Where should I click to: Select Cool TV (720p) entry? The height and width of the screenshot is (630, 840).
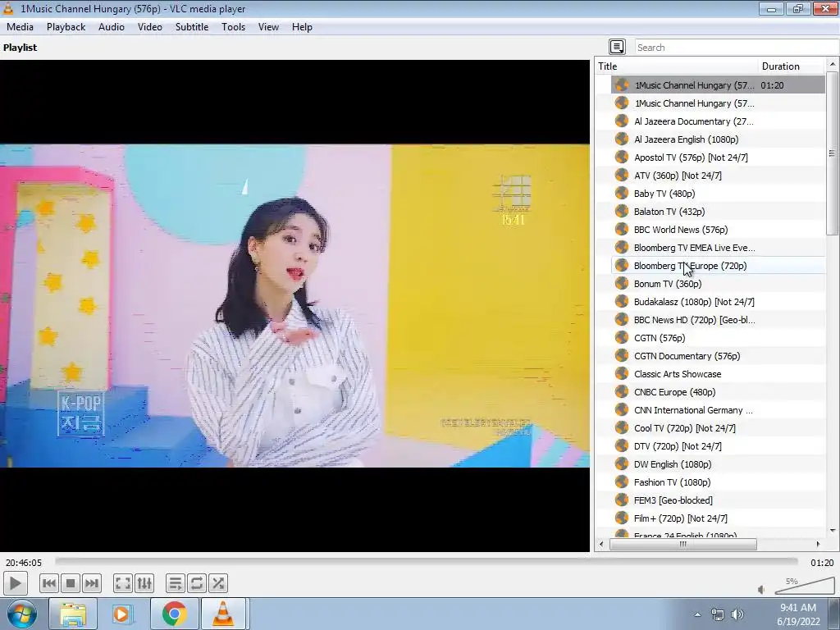click(718, 428)
